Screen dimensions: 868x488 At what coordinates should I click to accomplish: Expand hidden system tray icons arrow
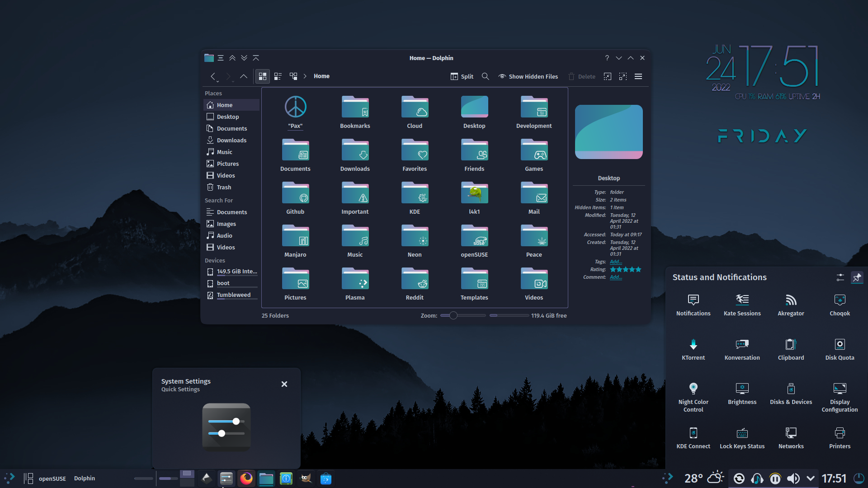811,479
